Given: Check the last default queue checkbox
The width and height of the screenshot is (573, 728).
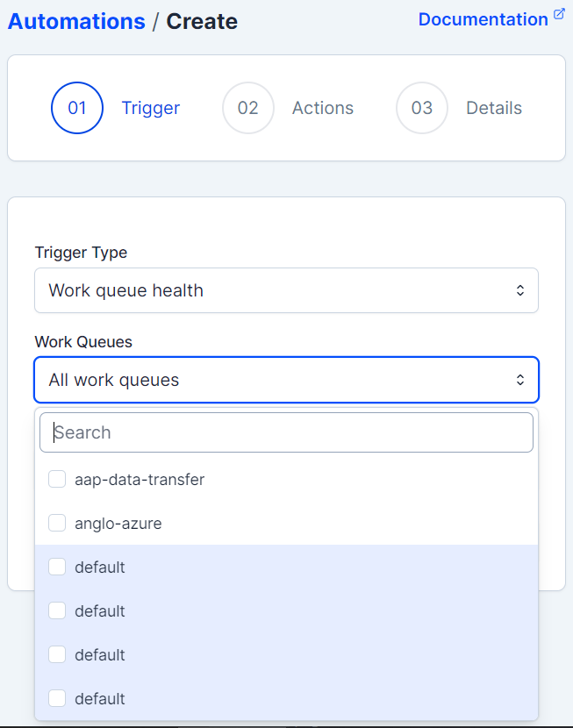Looking at the screenshot, I should coord(57,699).
